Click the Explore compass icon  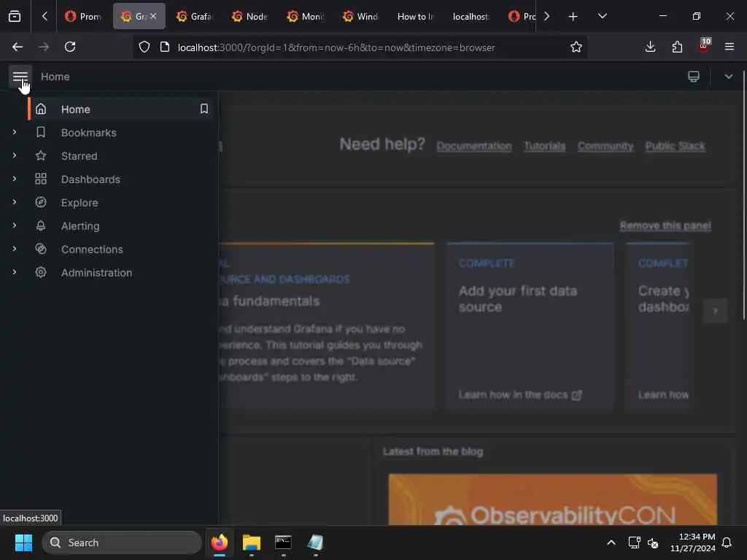(x=41, y=202)
